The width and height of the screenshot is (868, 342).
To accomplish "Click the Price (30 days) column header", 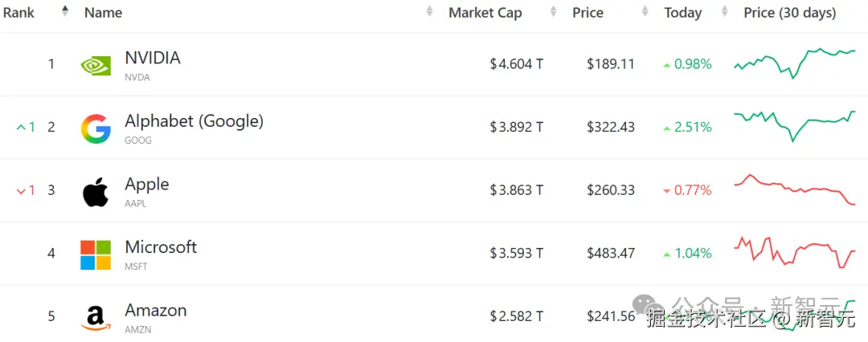I will point(789,13).
